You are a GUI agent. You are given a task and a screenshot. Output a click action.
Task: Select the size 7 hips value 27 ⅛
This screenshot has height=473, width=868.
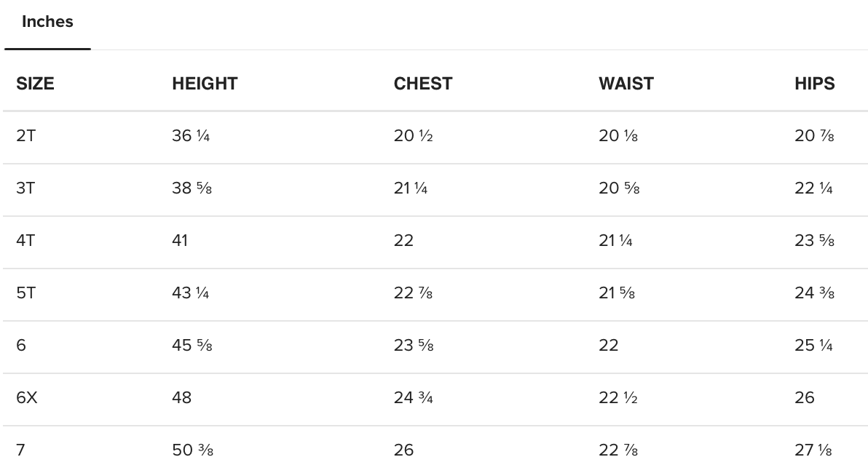[x=813, y=450]
